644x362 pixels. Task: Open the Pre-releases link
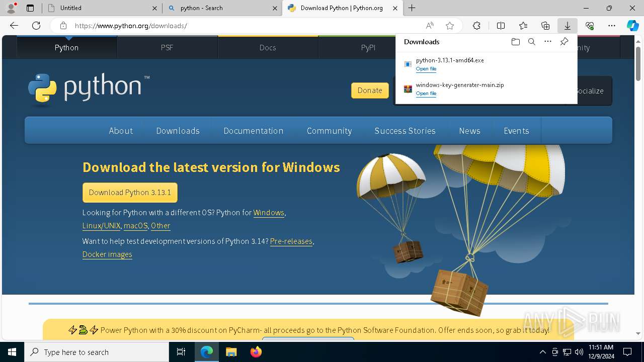291,241
